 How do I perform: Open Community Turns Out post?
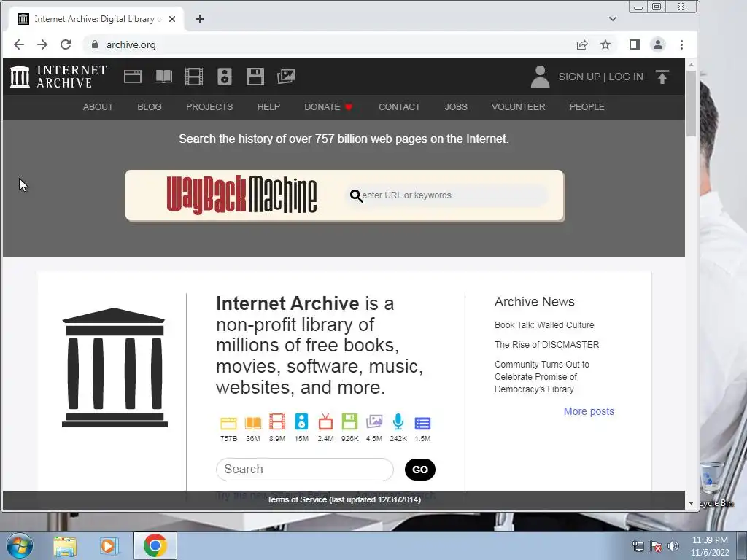pyautogui.click(x=542, y=377)
